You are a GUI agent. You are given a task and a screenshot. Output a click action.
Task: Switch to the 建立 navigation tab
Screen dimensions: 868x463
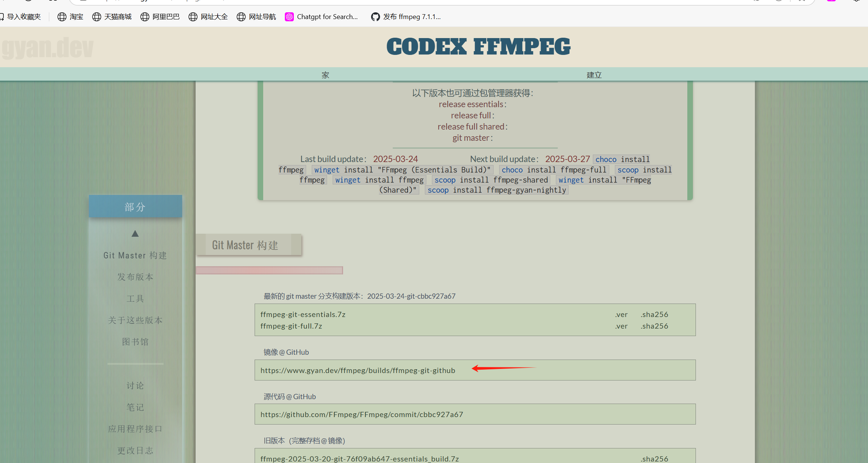(594, 75)
